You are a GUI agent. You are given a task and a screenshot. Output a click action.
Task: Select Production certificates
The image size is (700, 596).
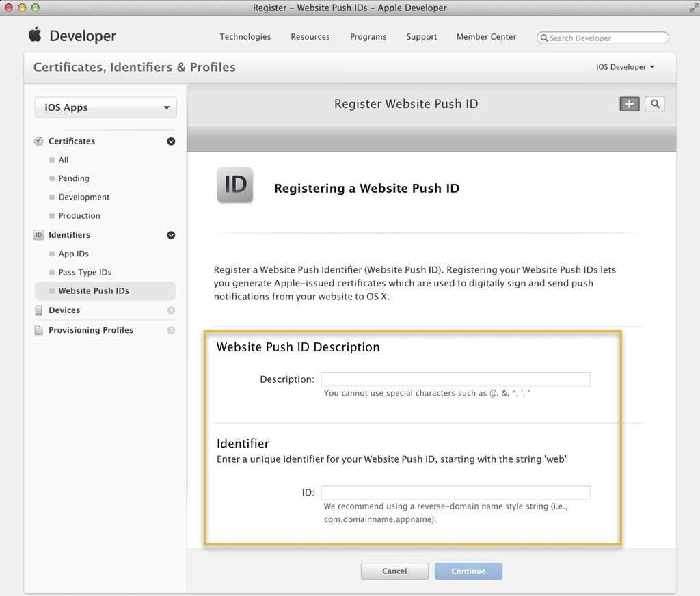click(x=79, y=215)
